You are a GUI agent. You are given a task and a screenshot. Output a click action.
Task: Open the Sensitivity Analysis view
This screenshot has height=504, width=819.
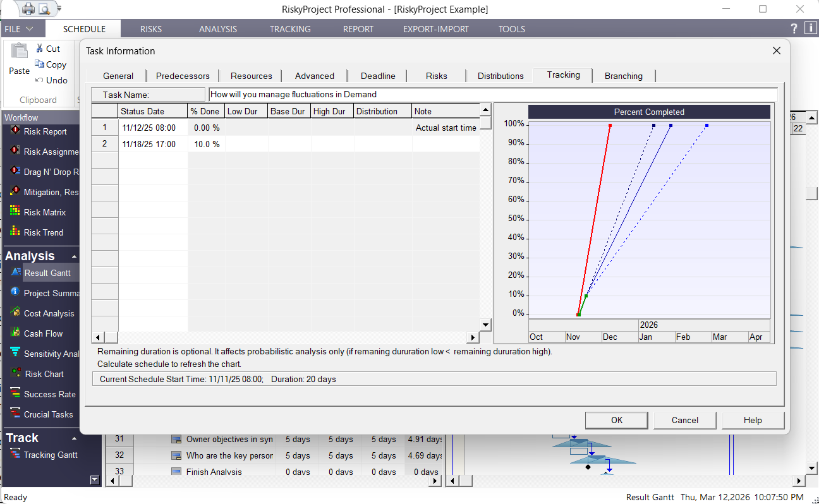[x=51, y=354]
